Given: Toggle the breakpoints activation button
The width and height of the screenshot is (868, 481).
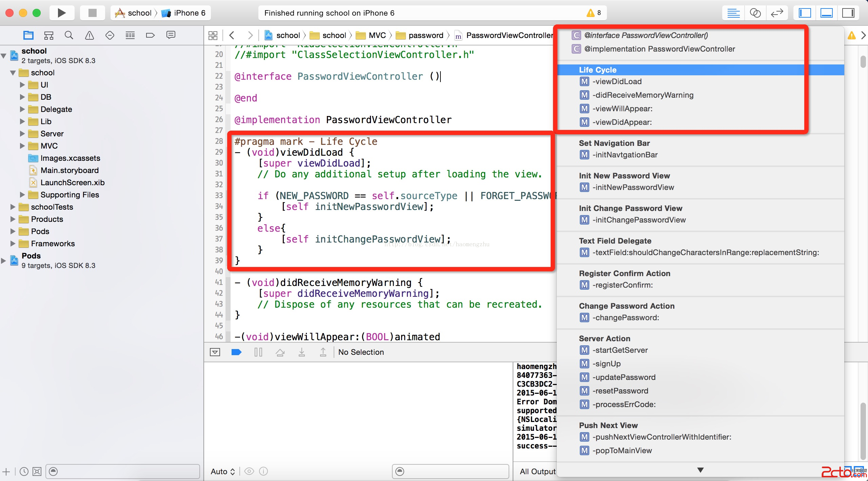Looking at the screenshot, I should pyautogui.click(x=236, y=352).
